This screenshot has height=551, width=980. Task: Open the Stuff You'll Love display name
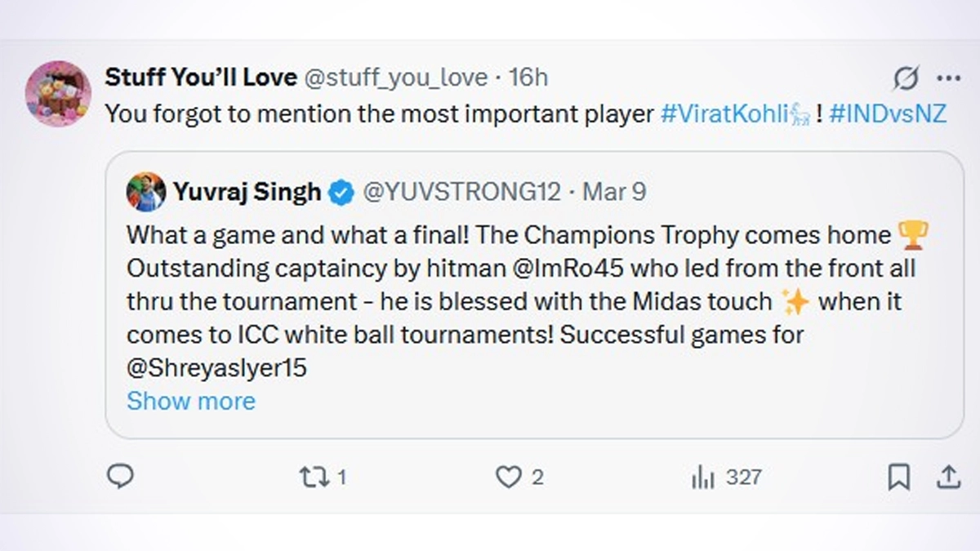[x=200, y=78]
